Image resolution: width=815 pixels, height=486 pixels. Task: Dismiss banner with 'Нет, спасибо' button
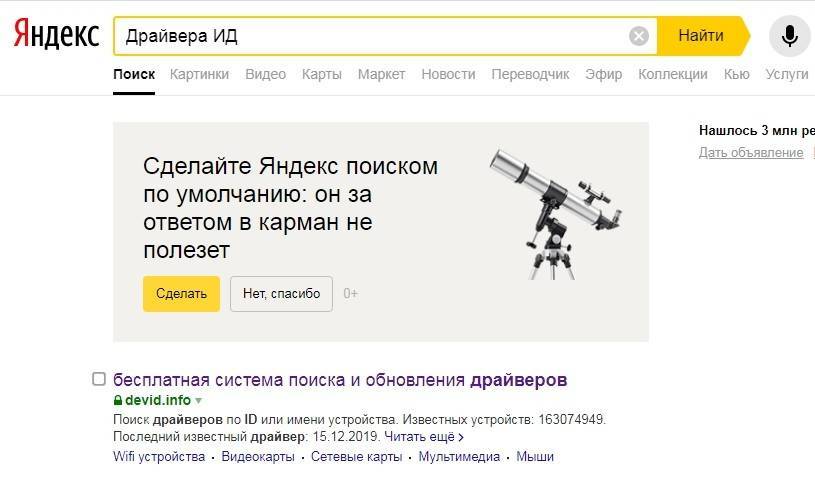[281, 294]
